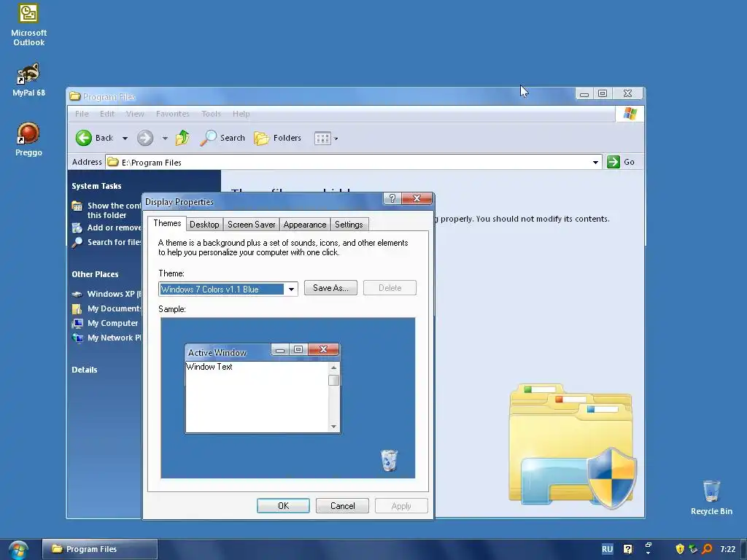The width and height of the screenshot is (747, 560).
Task: Open the Forward history dropdown arrow
Action: [x=165, y=139]
